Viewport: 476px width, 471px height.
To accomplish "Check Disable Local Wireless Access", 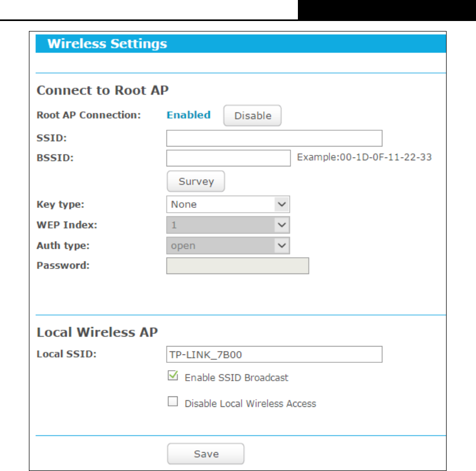I will (173, 401).
